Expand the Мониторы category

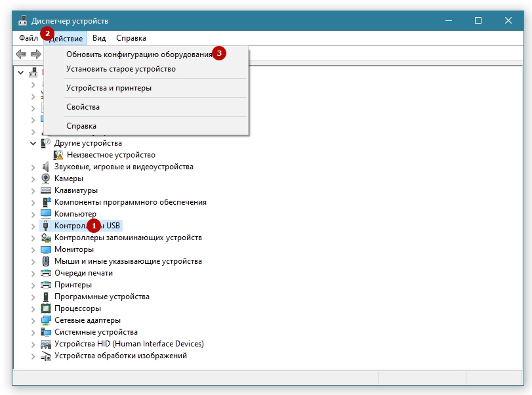pyautogui.click(x=33, y=250)
